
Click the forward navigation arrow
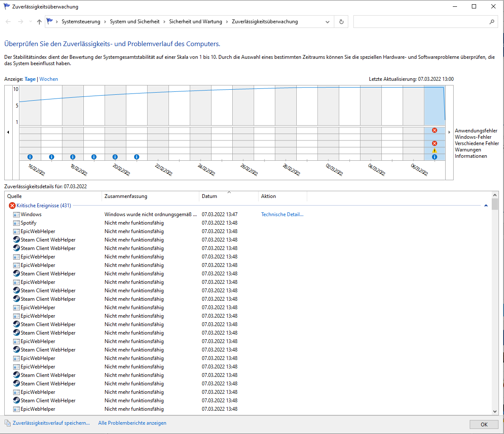point(21,22)
